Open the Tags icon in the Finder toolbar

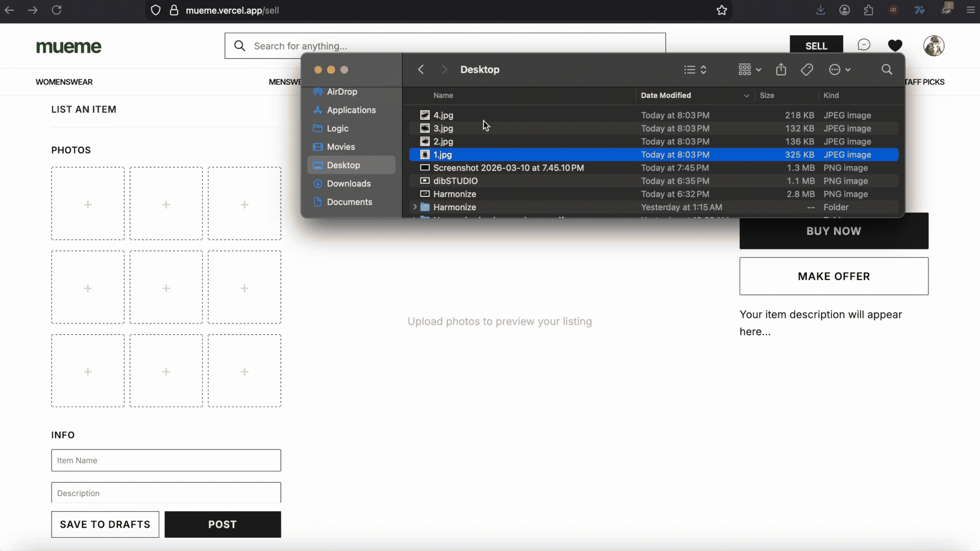pyautogui.click(x=806, y=69)
